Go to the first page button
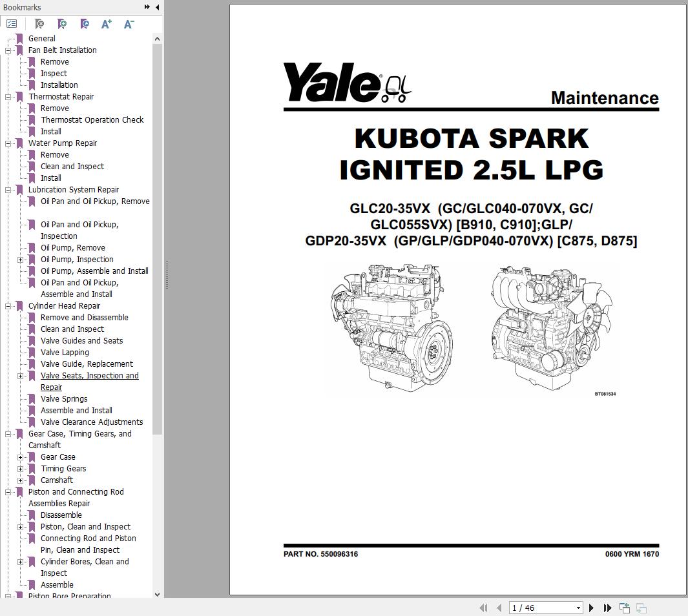688x616 pixels. point(483,608)
